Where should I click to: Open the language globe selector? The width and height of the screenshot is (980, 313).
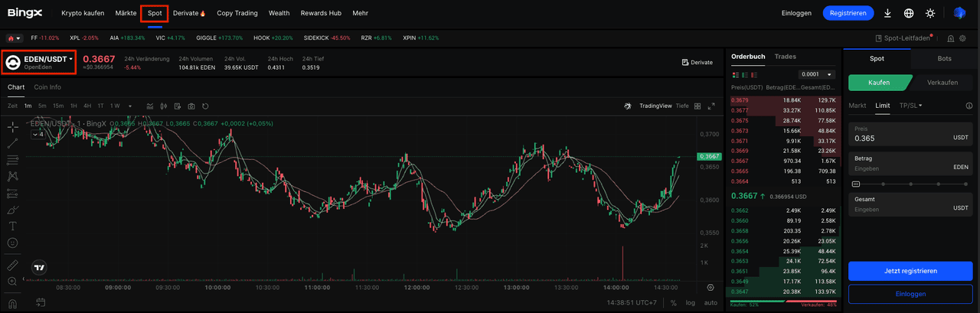(909, 13)
